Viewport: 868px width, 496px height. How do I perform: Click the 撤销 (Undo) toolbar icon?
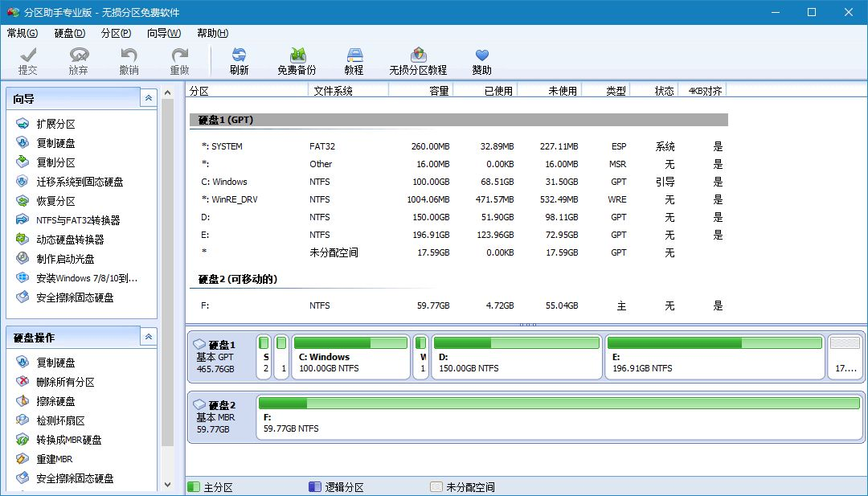coord(129,61)
